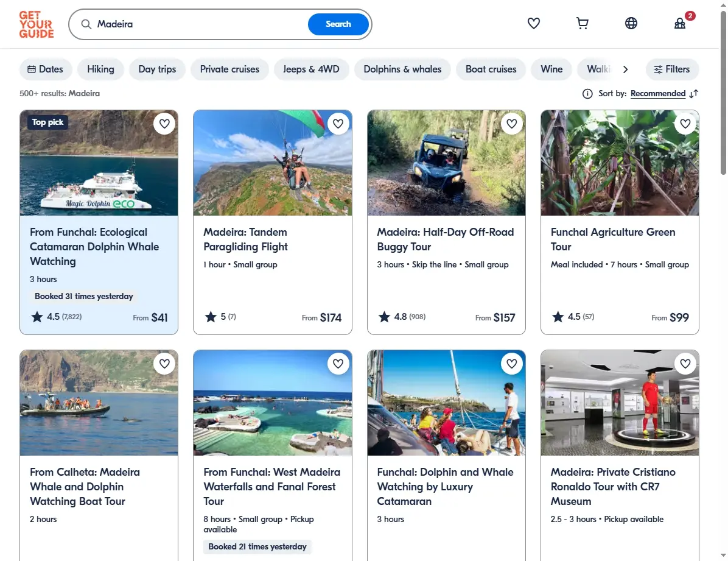Click the info icon beside Sort by
The image size is (728, 561).
tap(587, 94)
